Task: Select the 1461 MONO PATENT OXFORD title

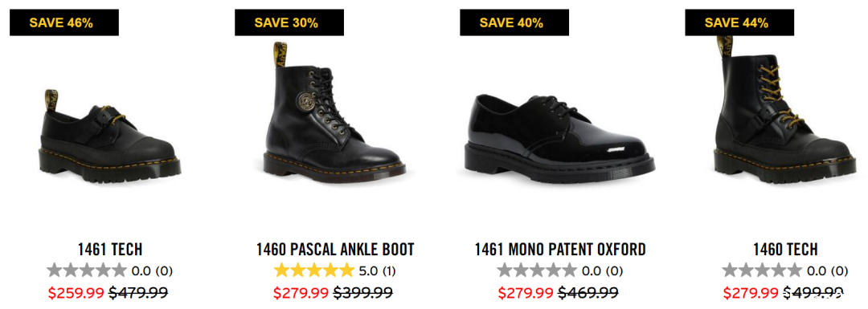Action: click(560, 250)
